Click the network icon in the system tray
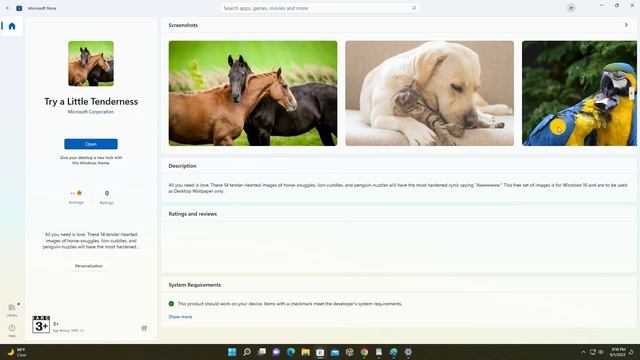Image resolution: width=640 pixels, height=360 pixels. pos(592,352)
